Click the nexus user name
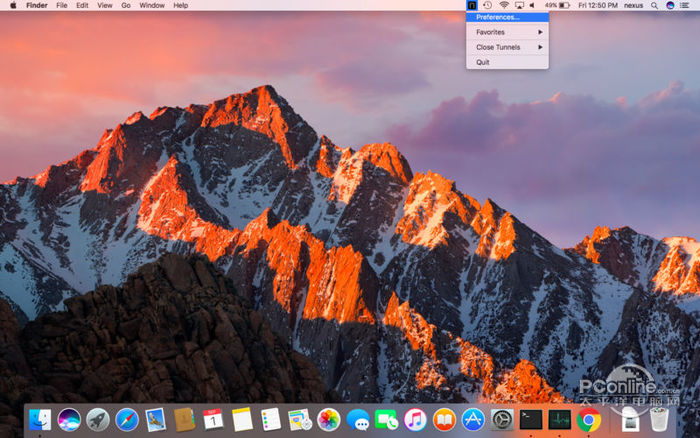The height and width of the screenshot is (438, 700). pyautogui.click(x=634, y=5)
